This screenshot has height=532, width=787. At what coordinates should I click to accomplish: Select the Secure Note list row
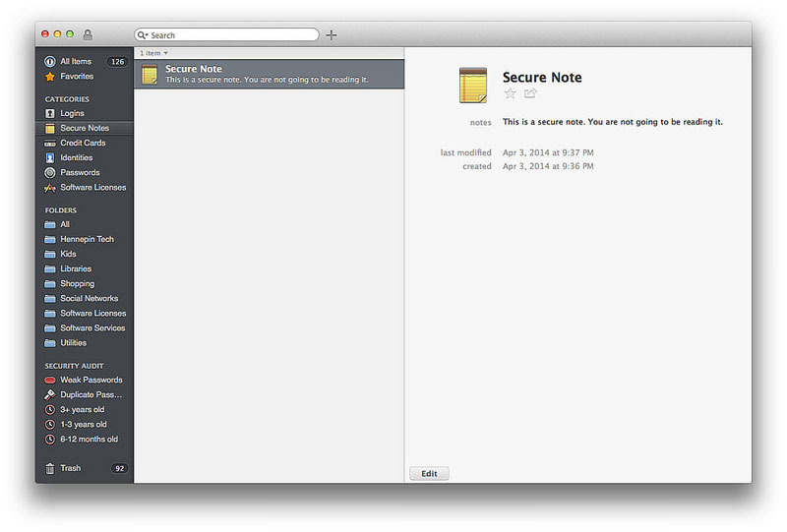pyautogui.click(x=269, y=75)
